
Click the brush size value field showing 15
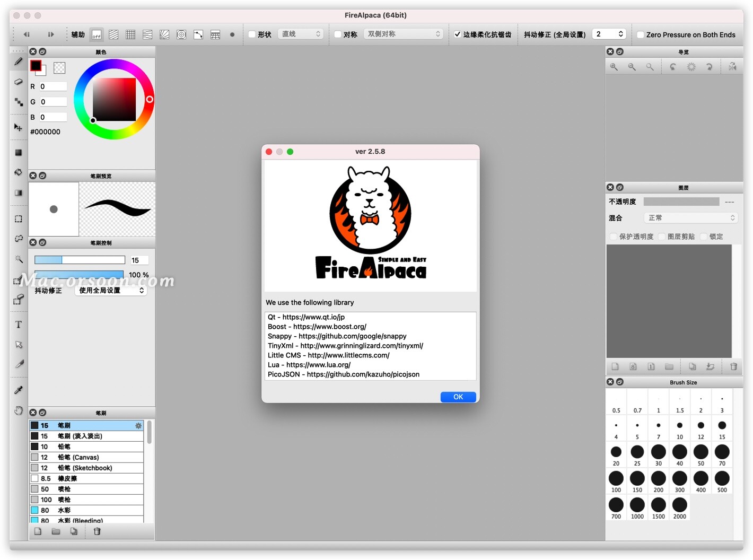coord(139,260)
